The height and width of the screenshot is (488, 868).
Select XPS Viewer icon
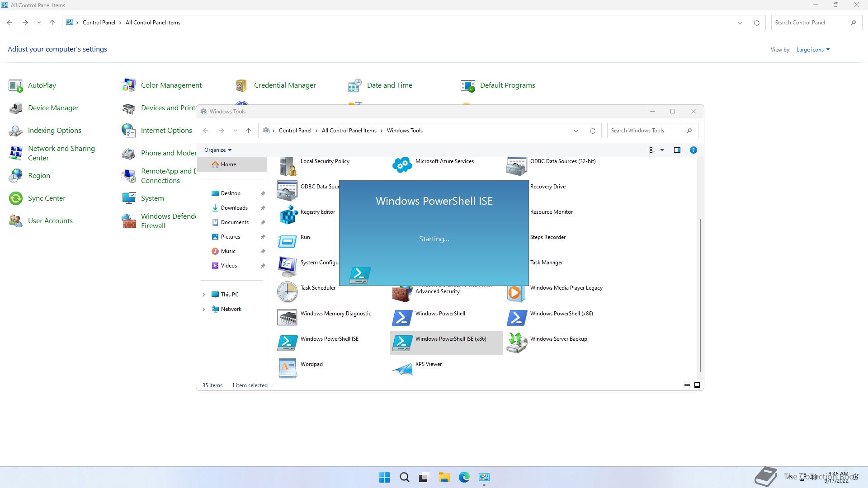(402, 369)
